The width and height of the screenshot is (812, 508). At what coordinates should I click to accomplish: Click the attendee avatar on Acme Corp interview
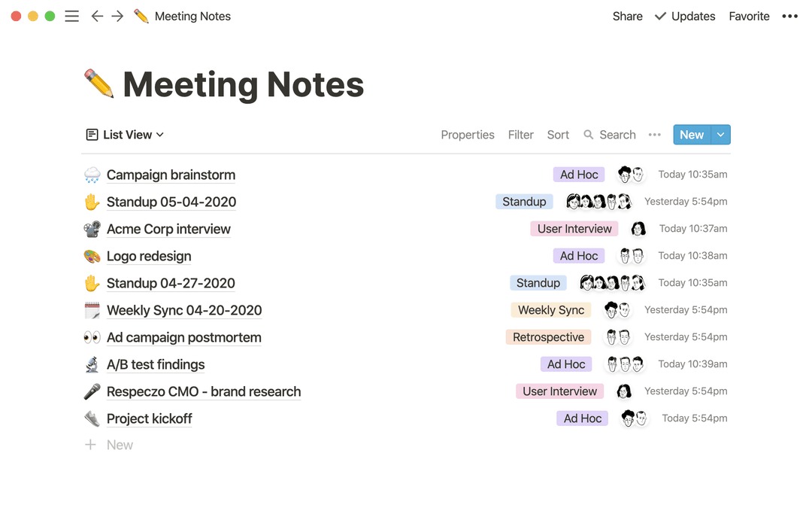coord(638,228)
